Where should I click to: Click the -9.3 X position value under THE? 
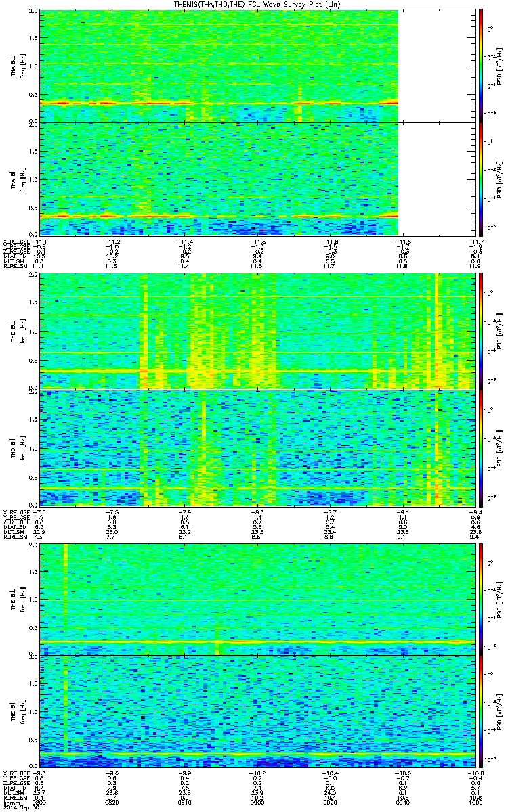pyautogui.click(x=40, y=775)
